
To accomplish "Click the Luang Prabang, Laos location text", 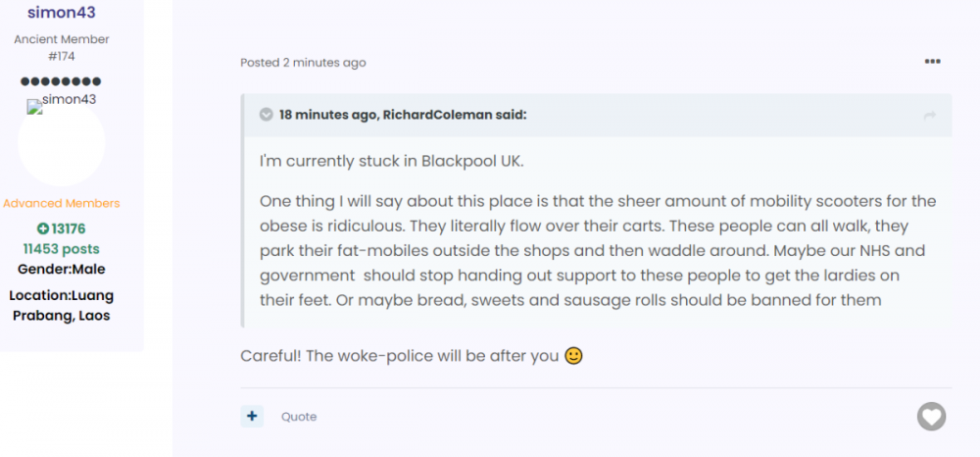I will [x=61, y=305].
